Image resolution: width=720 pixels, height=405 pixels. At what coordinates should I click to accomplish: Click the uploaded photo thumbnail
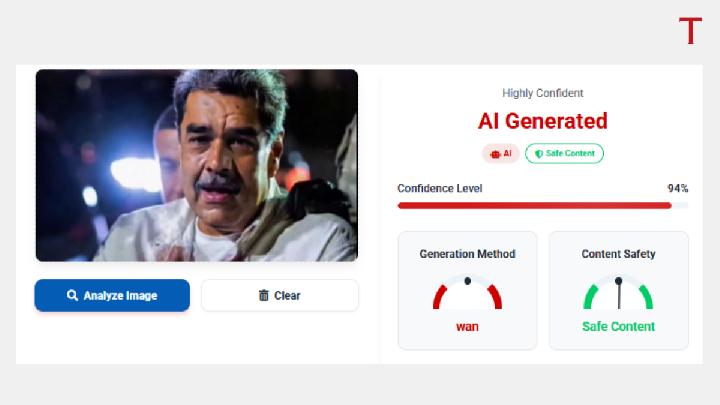click(197, 165)
